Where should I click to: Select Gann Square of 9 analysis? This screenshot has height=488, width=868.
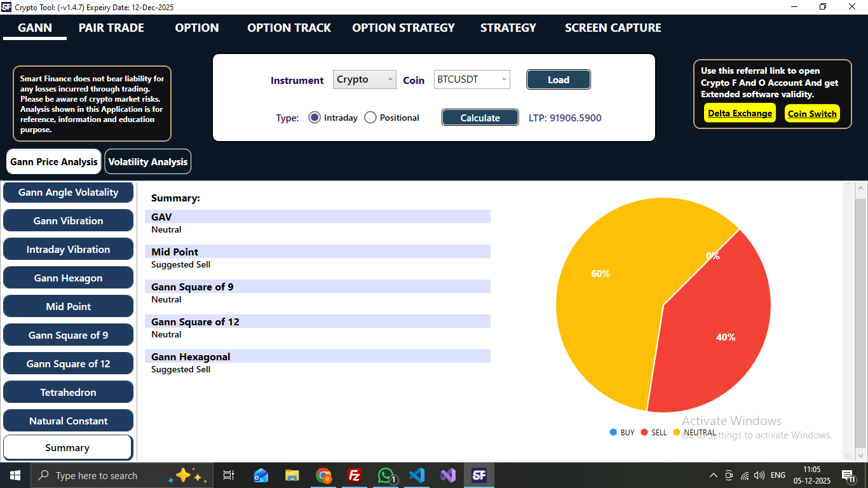pos(68,334)
